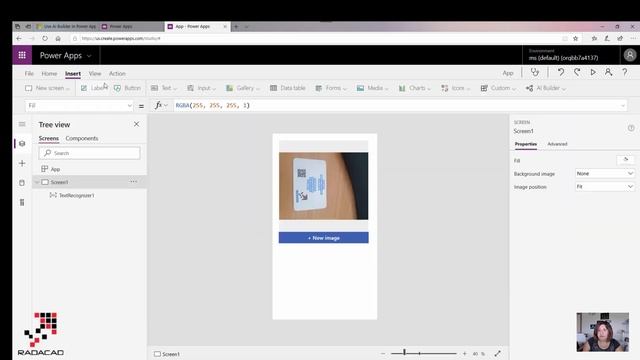Click browser back arrow
Image resolution: width=640 pixels, height=360 pixels.
pyautogui.click(x=19, y=38)
